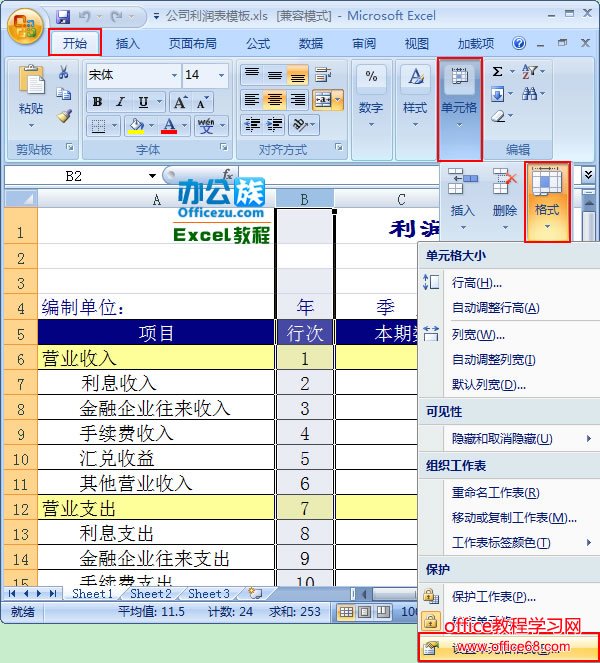Toggle Bold formatting

pos(98,101)
